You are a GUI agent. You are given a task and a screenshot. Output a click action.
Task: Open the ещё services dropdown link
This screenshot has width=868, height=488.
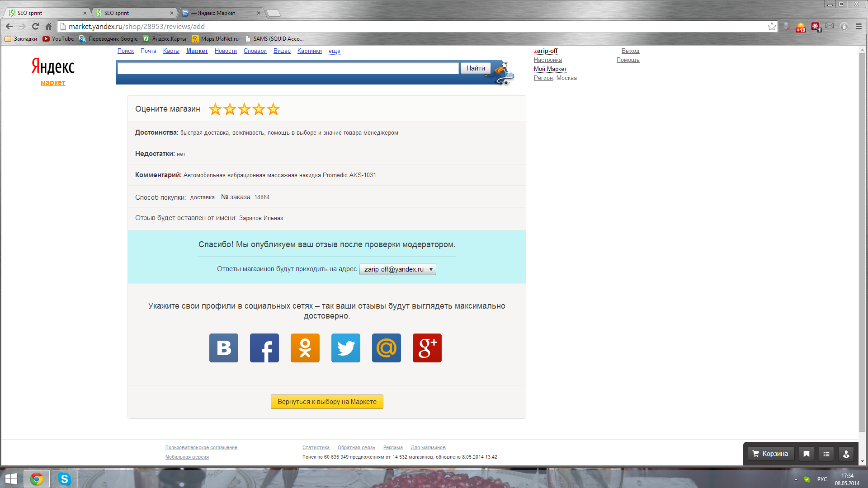coord(334,51)
